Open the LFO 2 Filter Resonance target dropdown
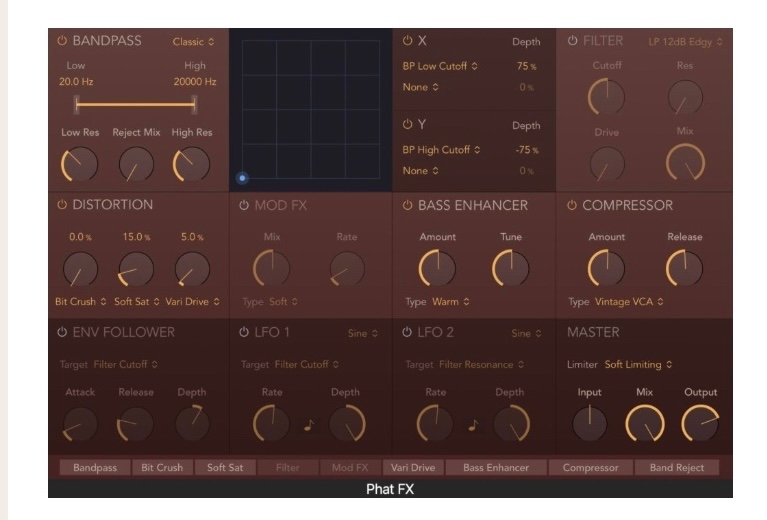Image resolution: width=767 pixels, height=520 pixels. coord(482,364)
